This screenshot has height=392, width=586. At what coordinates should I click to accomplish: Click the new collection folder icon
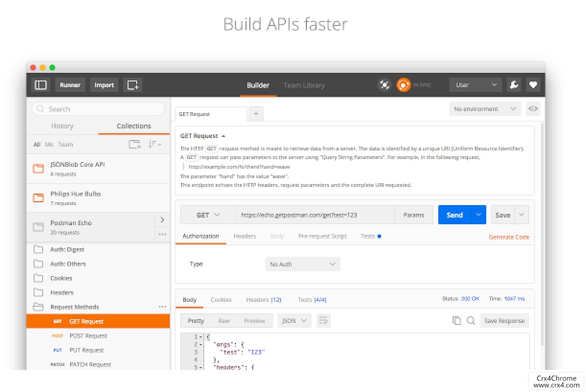point(135,144)
